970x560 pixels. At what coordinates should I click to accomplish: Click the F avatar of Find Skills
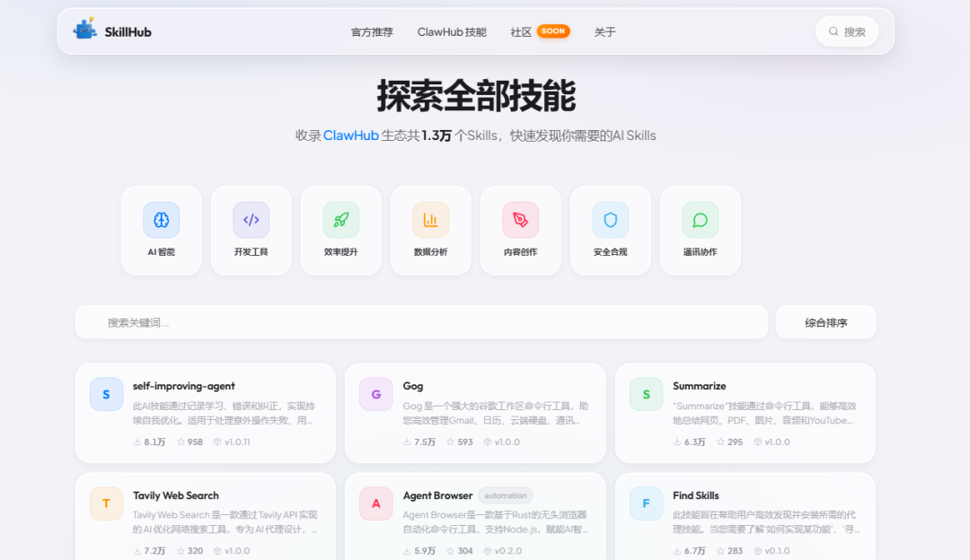(646, 503)
